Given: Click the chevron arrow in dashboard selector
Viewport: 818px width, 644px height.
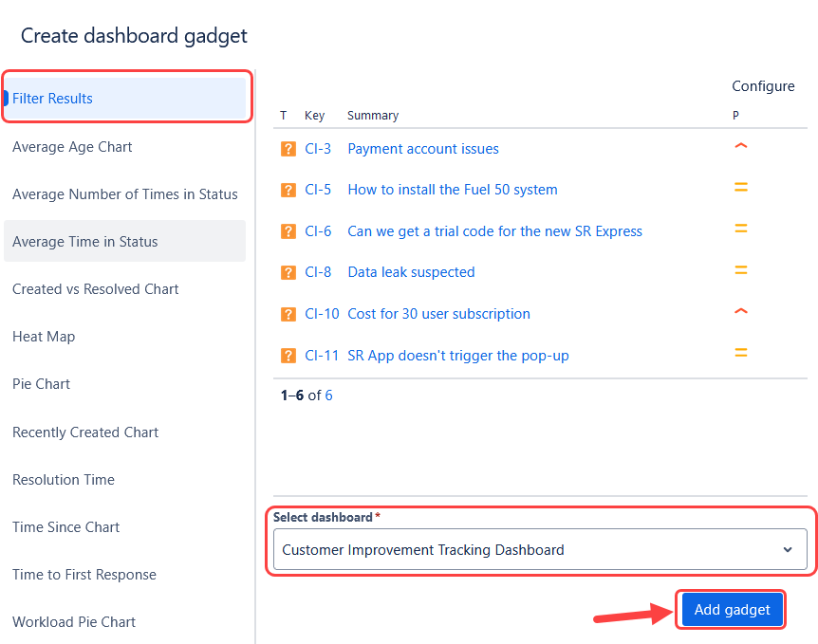Looking at the screenshot, I should pos(788,549).
